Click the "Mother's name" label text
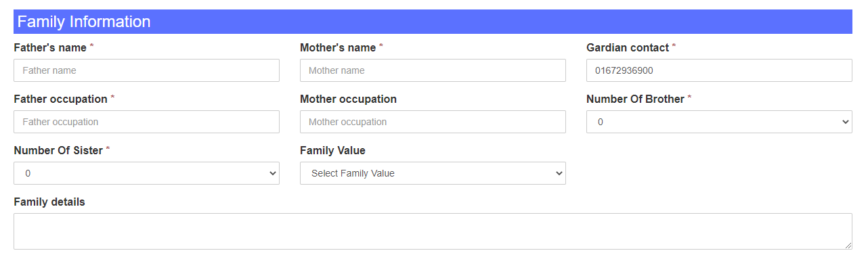The image size is (868, 276). [x=338, y=47]
